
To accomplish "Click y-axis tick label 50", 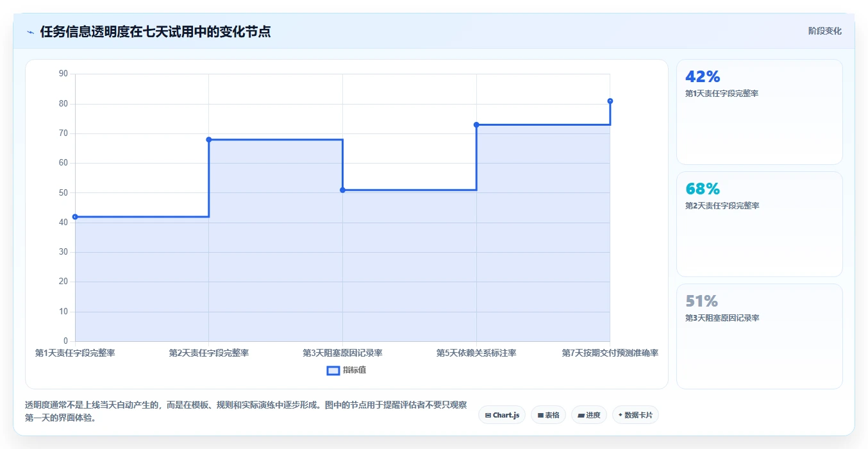I will (x=63, y=192).
